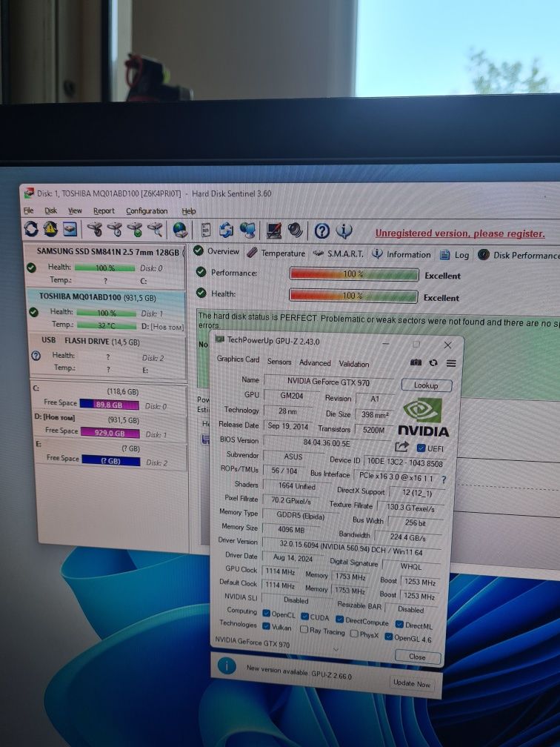This screenshot has height=747, width=560.
Task: Switch to the Information tab
Action: click(401, 254)
